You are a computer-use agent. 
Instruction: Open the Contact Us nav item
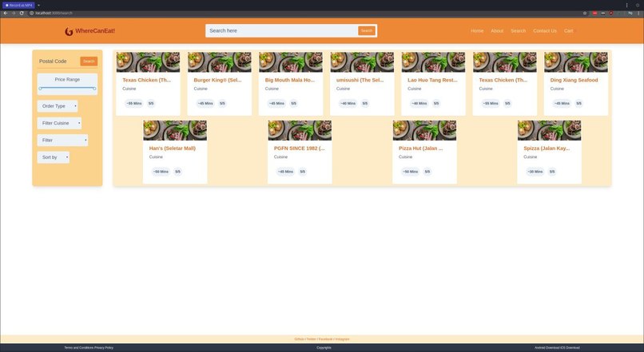tap(545, 31)
